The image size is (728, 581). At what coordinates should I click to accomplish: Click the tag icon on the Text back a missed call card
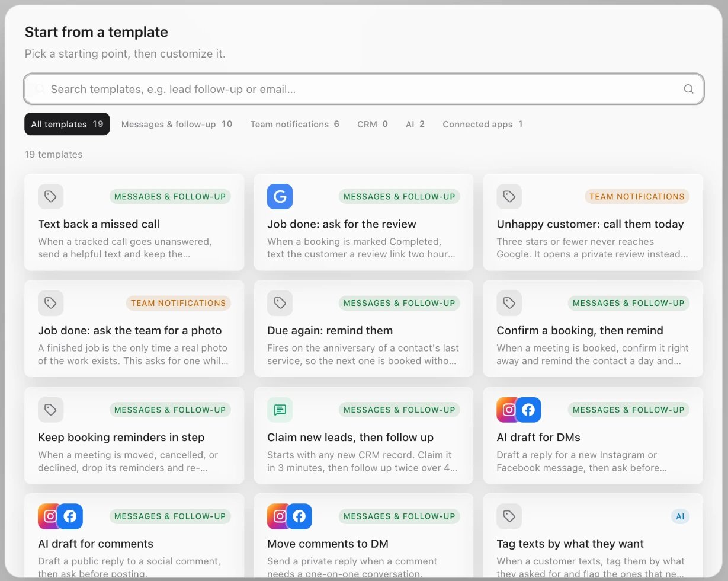[x=51, y=196]
